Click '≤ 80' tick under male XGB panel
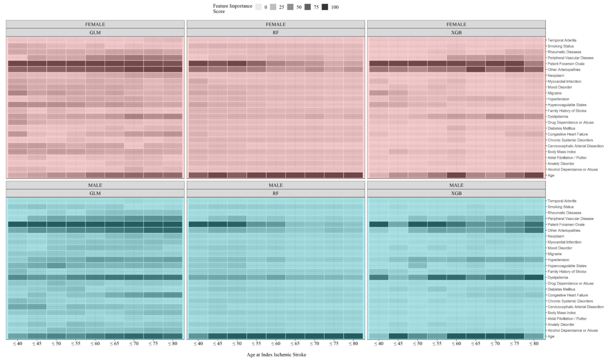 click(x=534, y=344)
